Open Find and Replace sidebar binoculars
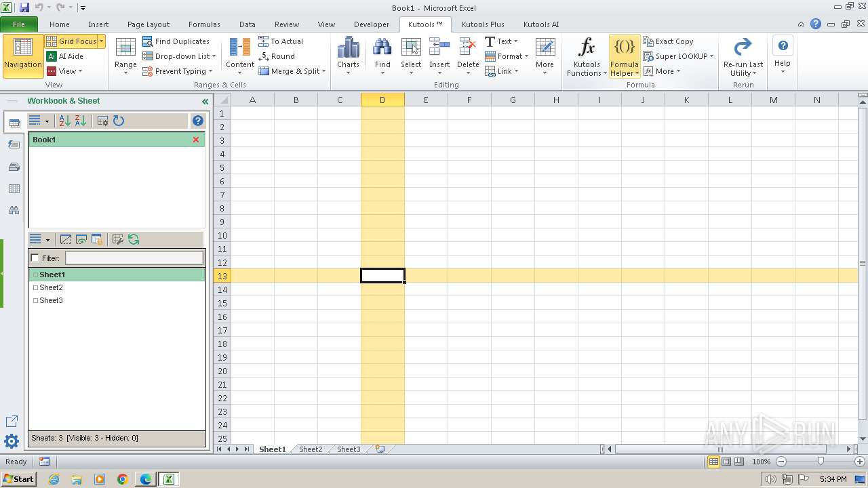 pos(14,211)
